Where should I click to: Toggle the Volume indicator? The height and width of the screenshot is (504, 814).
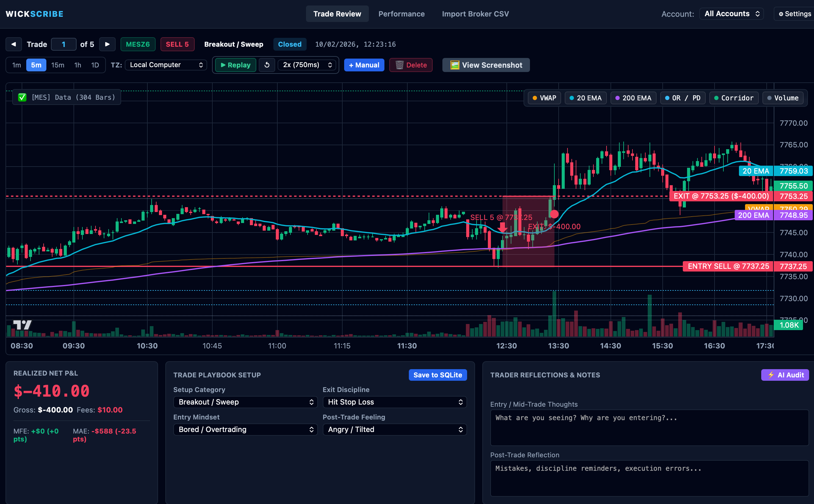(x=783, y=98)
